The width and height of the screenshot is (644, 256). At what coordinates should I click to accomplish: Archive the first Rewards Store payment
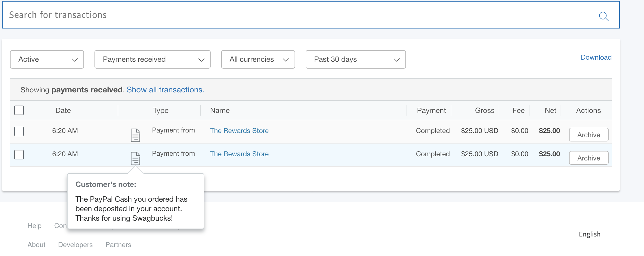[x=589, y=135]
